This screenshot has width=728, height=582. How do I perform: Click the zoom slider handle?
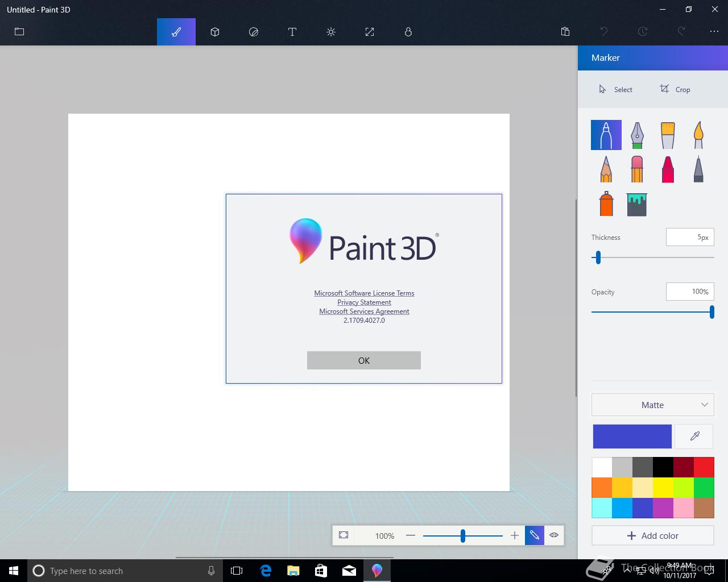click(463, 535)
